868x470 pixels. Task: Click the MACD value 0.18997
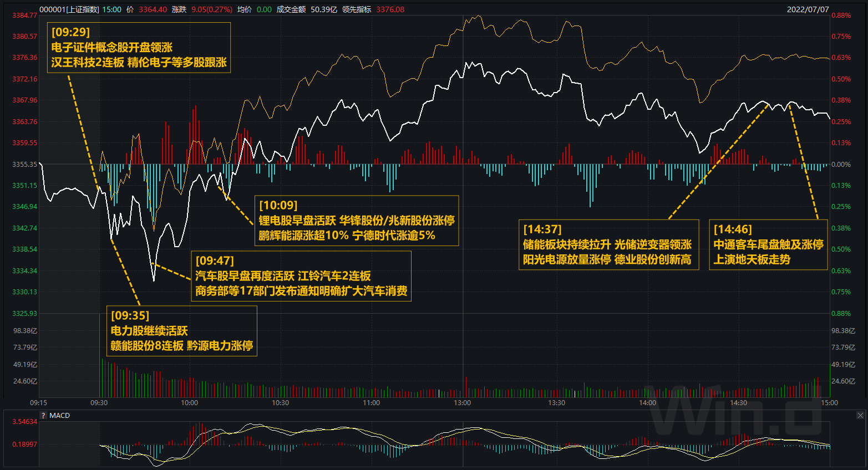tap(25, 445)
